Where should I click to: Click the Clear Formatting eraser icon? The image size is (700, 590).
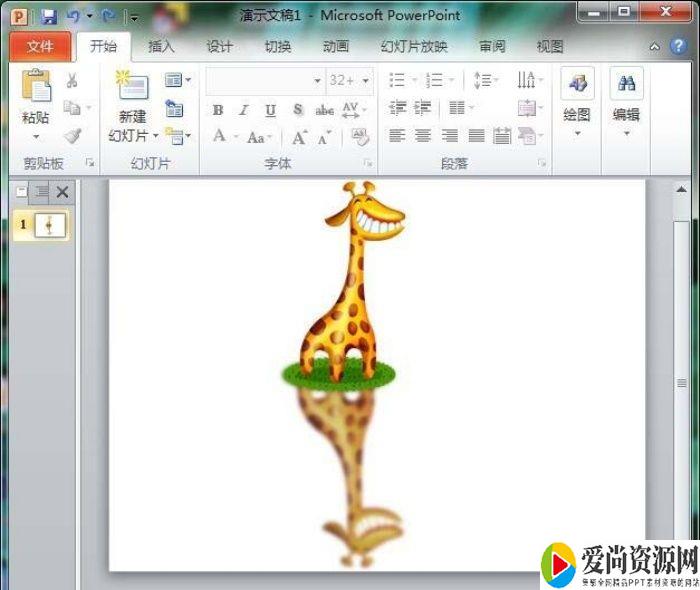pyautogui.click(x=360, y=137)
